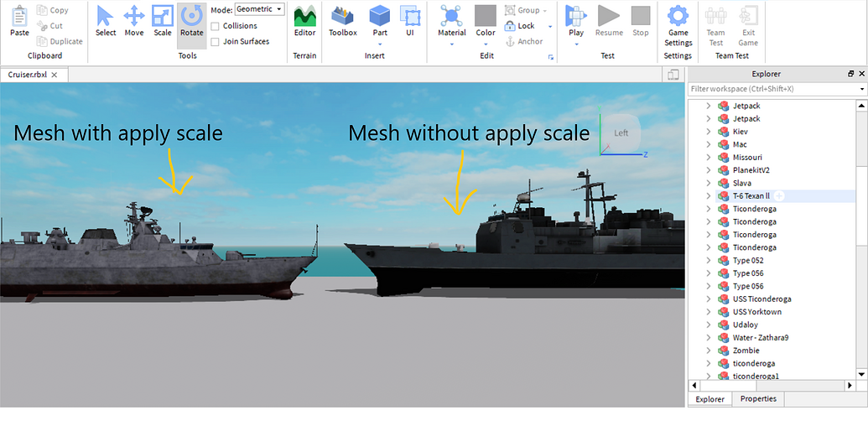This screenshot has height=426, width=868.
Task: Open the Edit group's dialog launcher
Action: point(551,57)
